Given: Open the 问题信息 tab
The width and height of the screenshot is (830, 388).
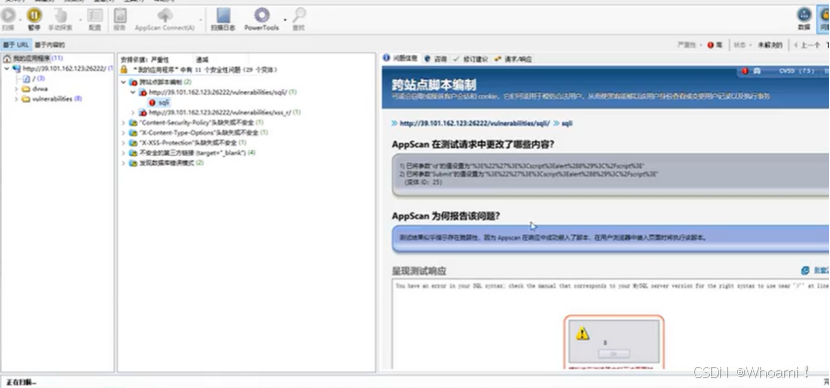Looking at the screenshot, I should click(401, 59).
